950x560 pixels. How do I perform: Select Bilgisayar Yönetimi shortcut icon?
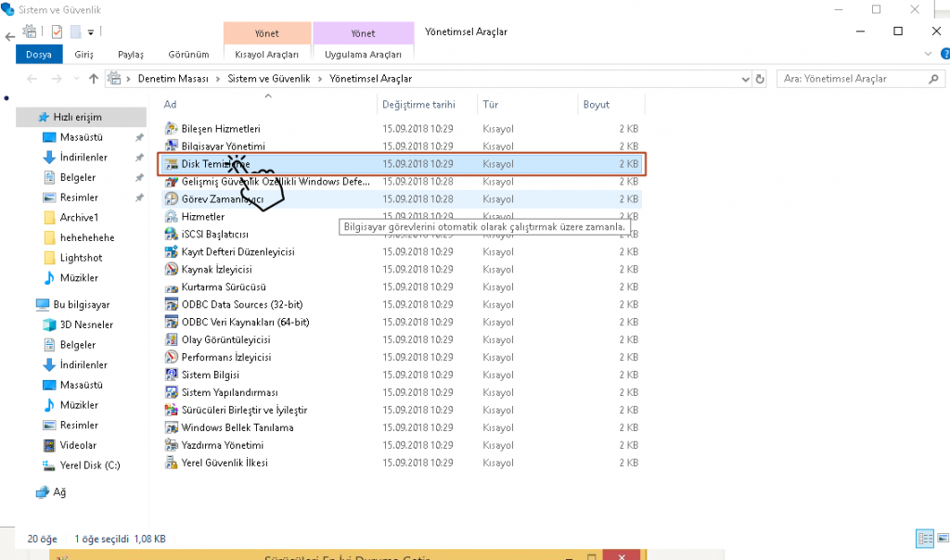pyautogui.click(x=172, y=146)
